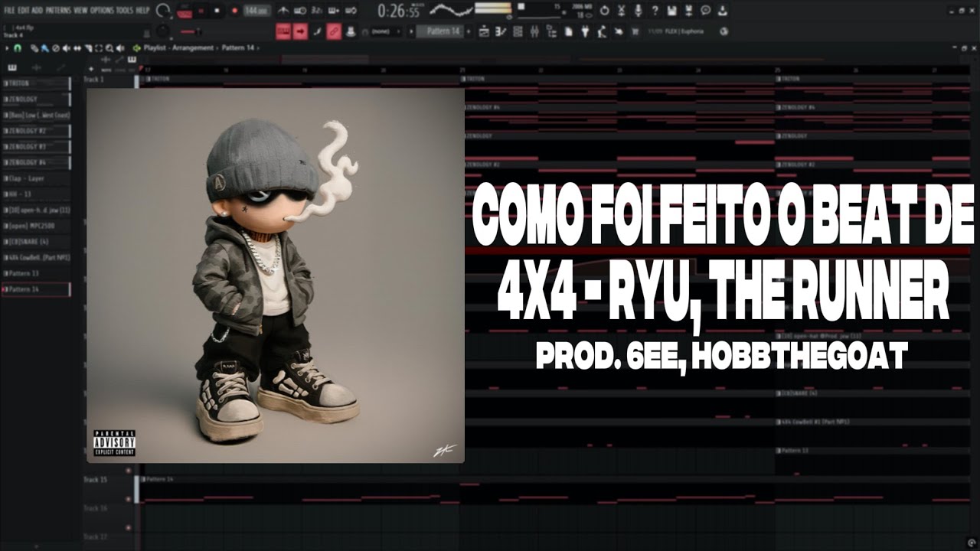Image resolution: width=980 pixels, height=551 pixels.
Task: Toggle the metronome icon
Action: (x=284, y=11)
